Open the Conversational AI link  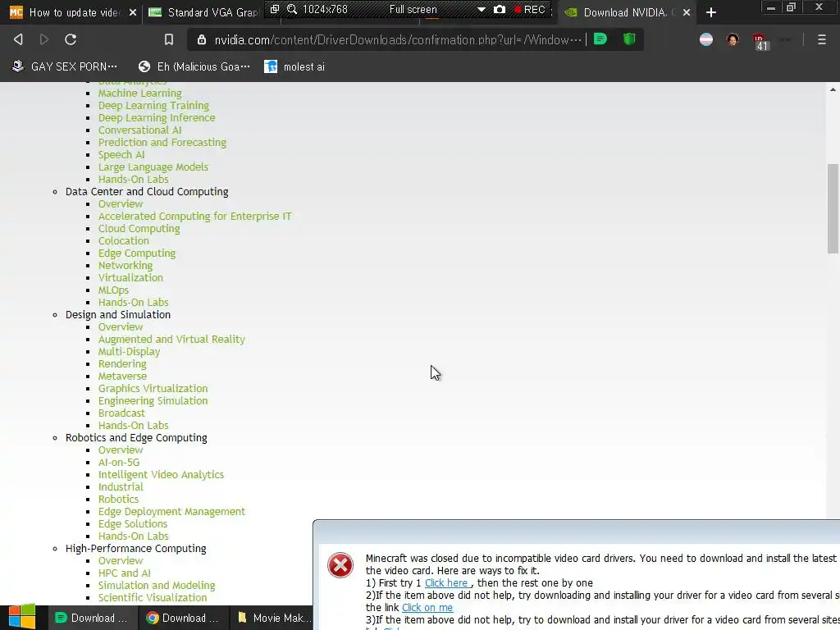(139, 130)
